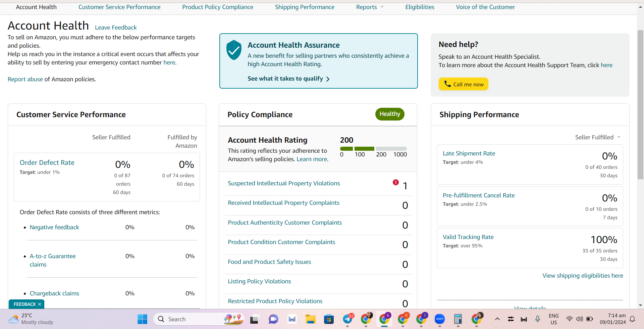Open Restricted Product Policy Violations link

tap(275, 301)
